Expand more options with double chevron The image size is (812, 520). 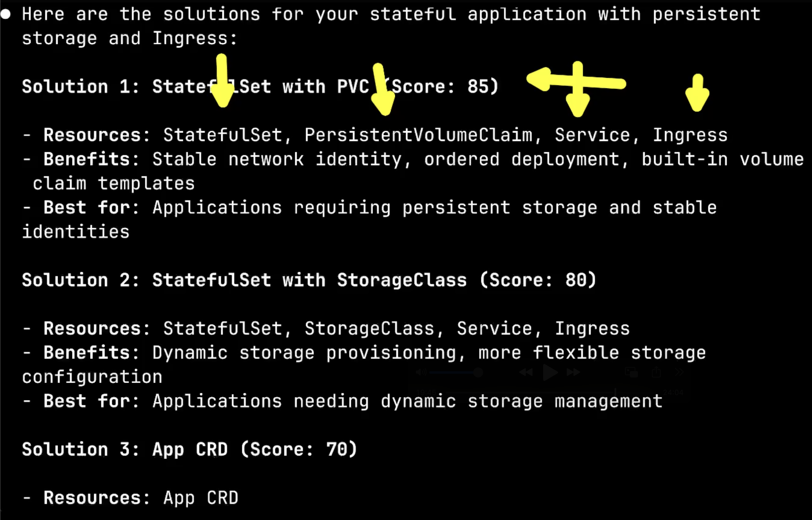tap(679, 372)
